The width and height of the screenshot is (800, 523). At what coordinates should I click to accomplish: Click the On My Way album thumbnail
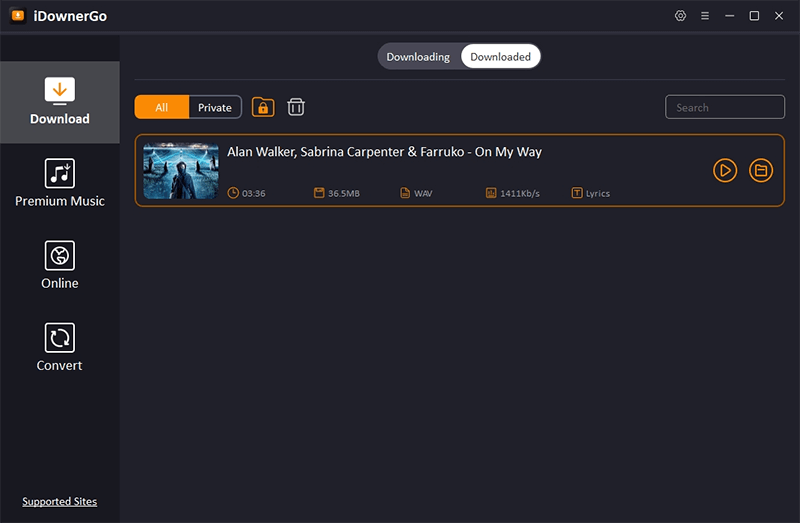point(181,171)
